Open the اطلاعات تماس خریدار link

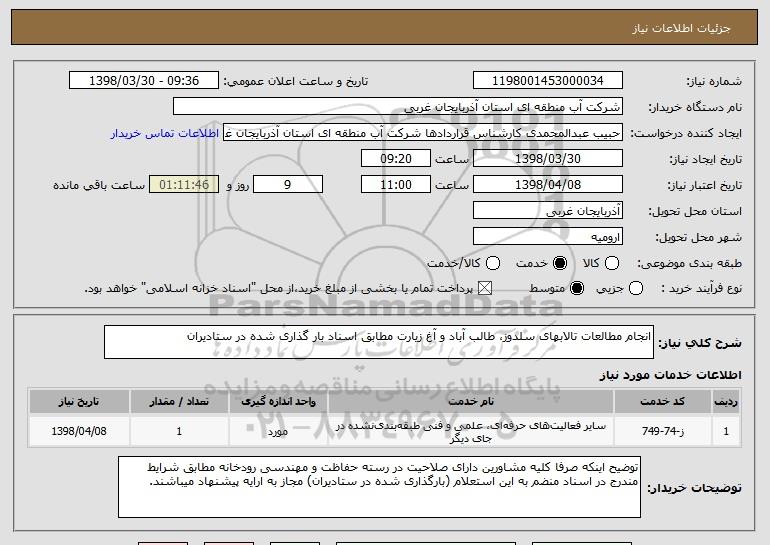(x=165, y=133)
